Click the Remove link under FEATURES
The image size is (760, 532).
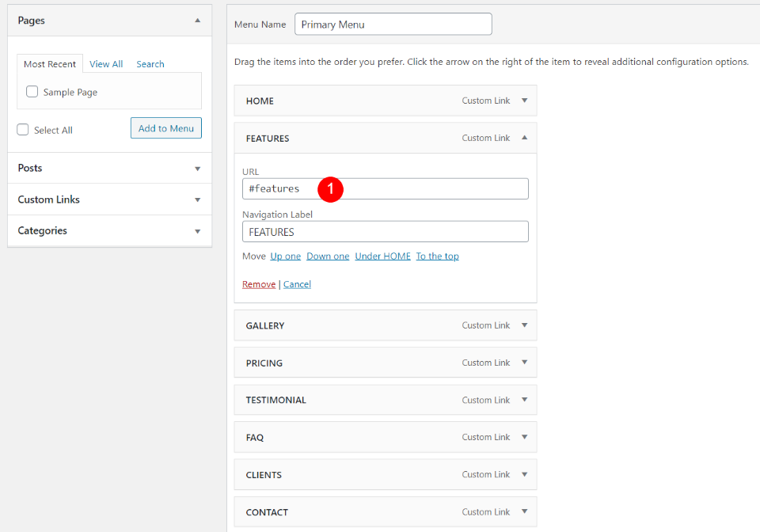259,284
